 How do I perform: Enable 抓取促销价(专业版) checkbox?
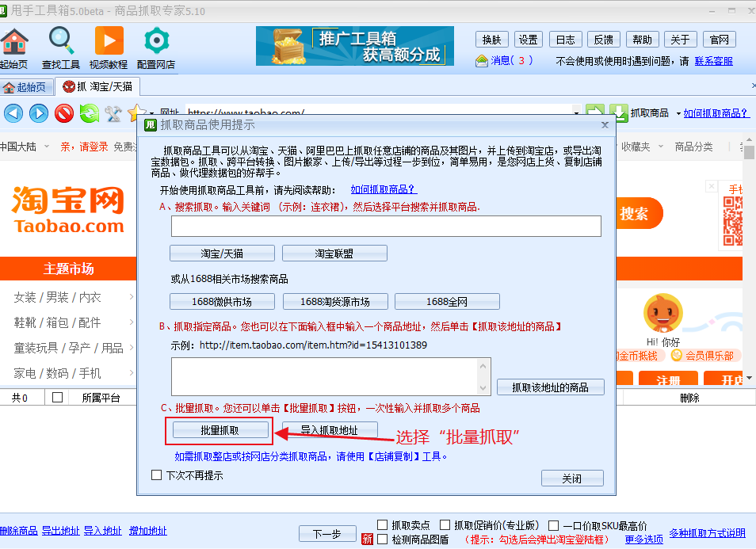point(445,524)
